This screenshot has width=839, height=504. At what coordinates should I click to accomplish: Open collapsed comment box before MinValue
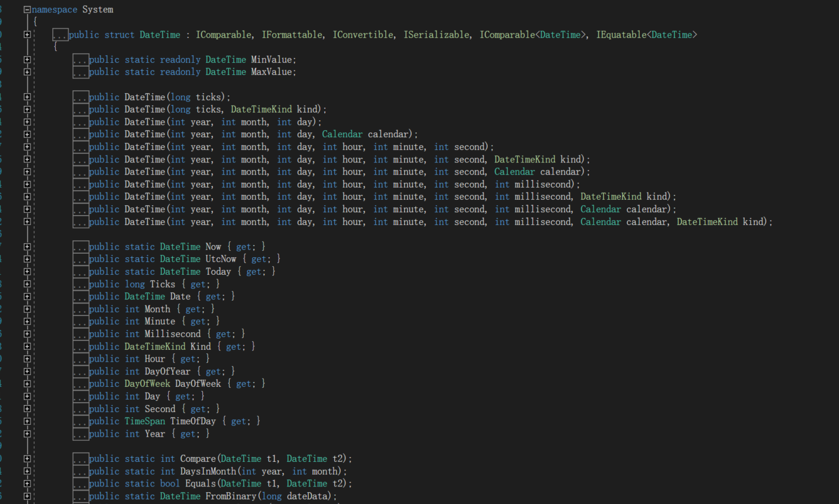point(81,60)
